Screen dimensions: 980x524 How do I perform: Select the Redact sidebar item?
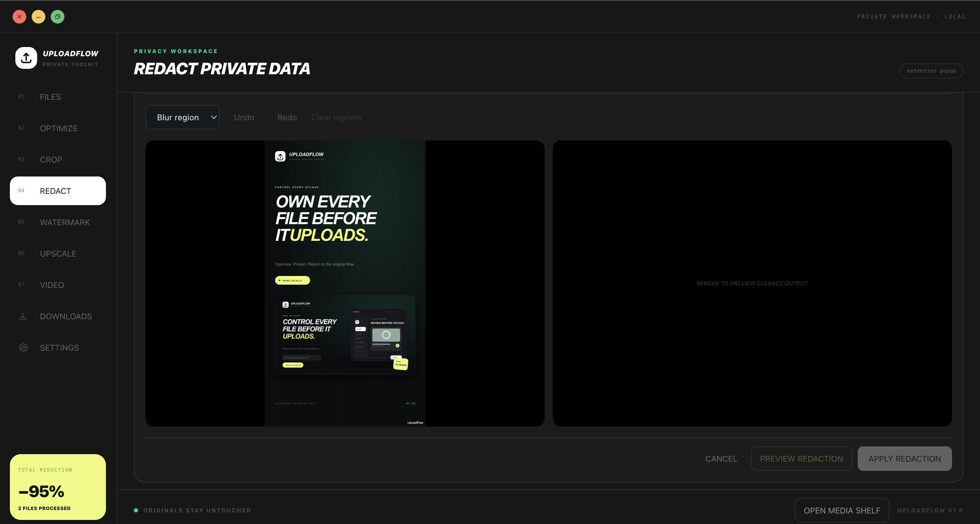coord(58,191)
